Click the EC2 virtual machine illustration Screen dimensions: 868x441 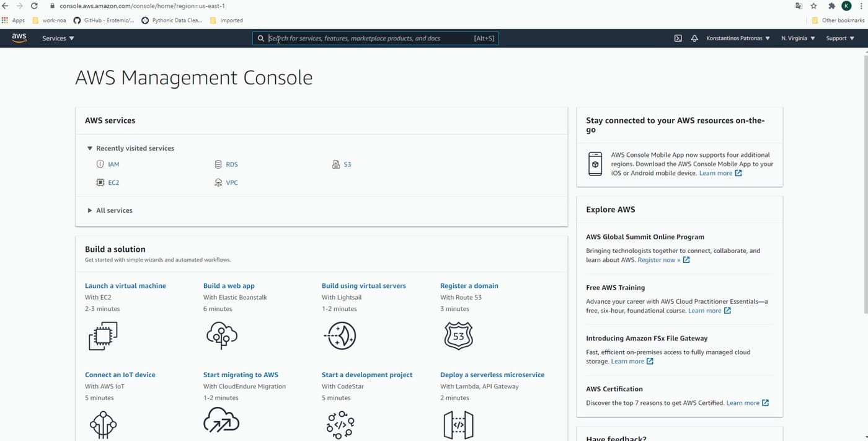point(103,336)
